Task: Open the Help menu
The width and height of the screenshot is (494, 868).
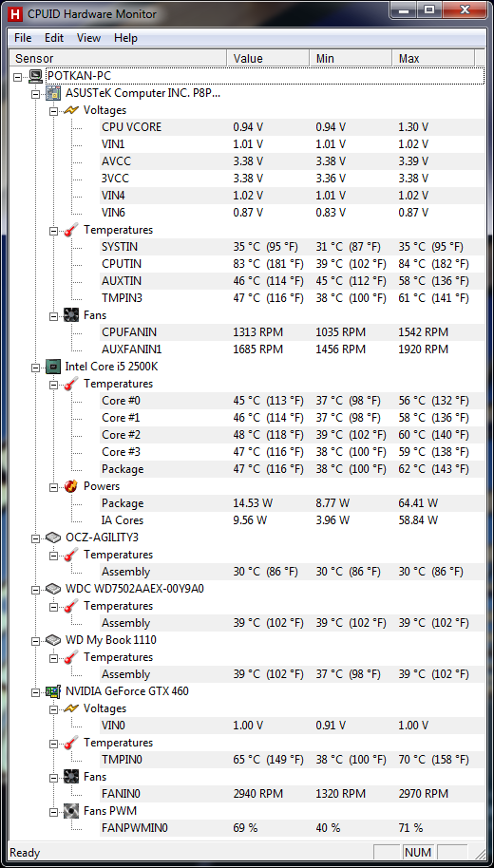Action: 125,38
